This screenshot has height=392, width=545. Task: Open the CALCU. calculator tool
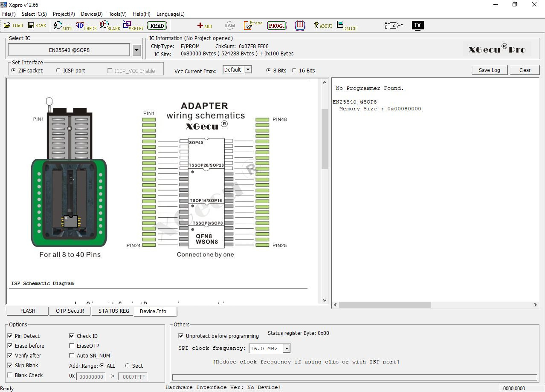click(x=347, y=26)
